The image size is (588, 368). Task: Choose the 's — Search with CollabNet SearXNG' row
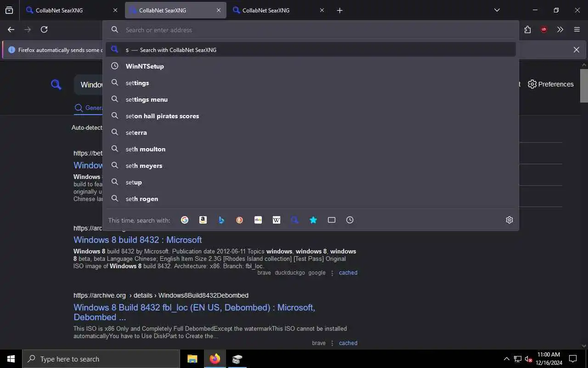(x=311, y=50)
